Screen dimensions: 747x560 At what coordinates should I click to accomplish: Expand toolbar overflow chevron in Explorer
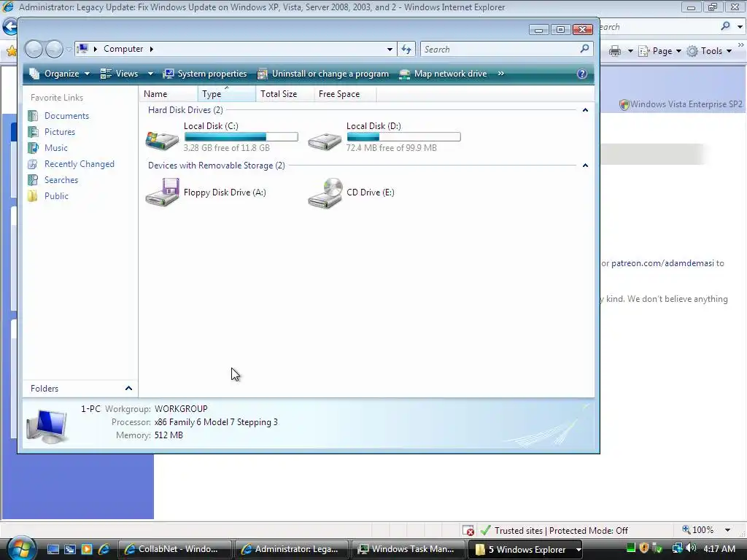[500, 74]
